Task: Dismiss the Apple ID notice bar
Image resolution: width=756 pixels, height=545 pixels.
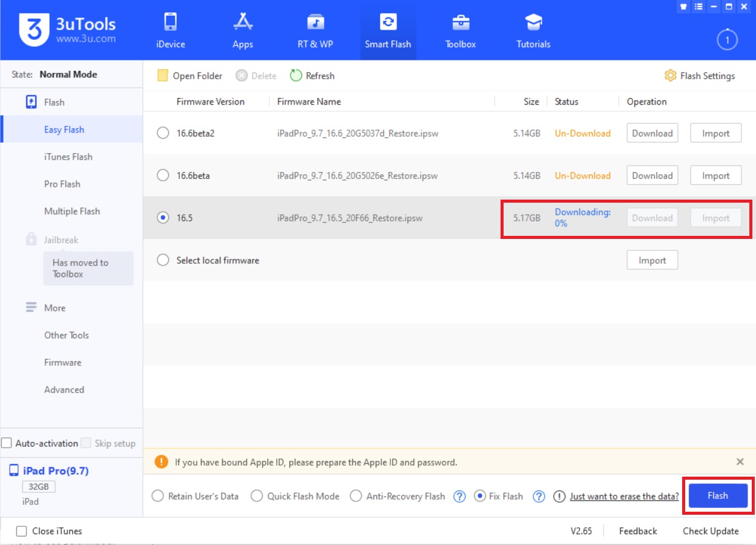Action: 740,462
